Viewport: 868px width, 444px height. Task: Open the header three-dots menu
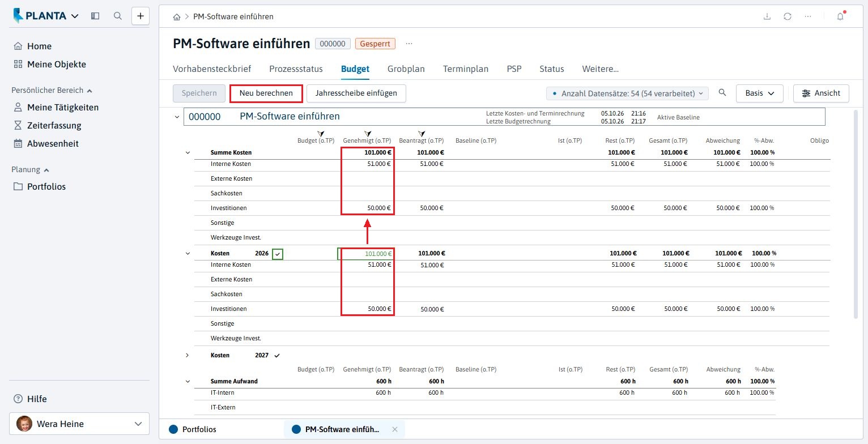(x=808, y=16)
